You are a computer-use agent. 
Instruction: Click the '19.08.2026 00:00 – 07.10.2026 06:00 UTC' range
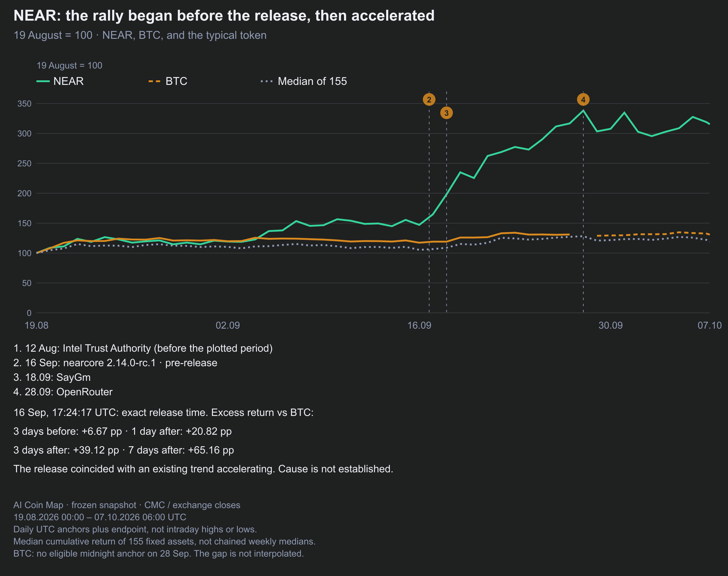click(100, 517)
